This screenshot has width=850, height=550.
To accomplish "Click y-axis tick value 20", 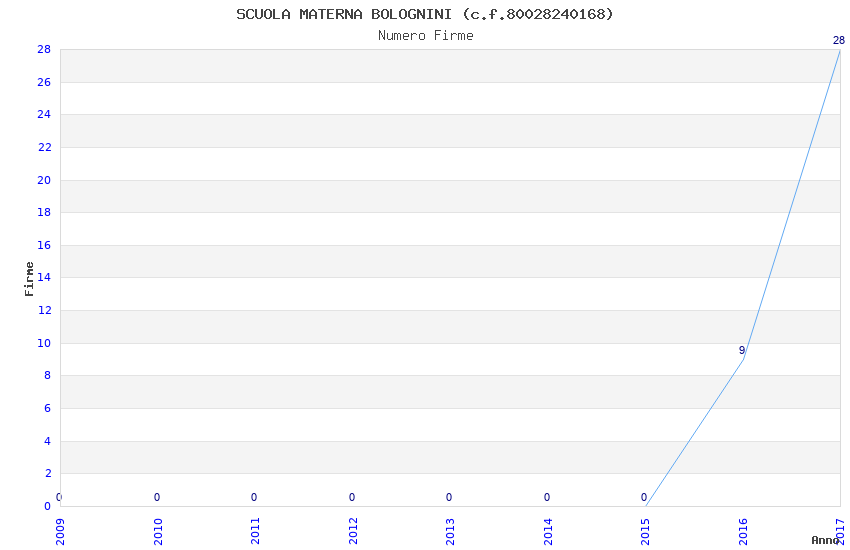I will 44,180.
